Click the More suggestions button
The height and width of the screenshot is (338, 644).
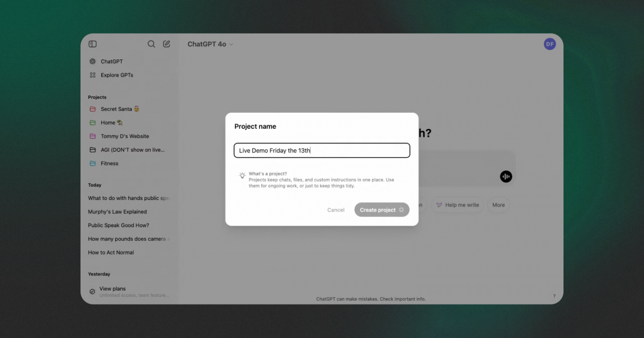coord(499,205)
